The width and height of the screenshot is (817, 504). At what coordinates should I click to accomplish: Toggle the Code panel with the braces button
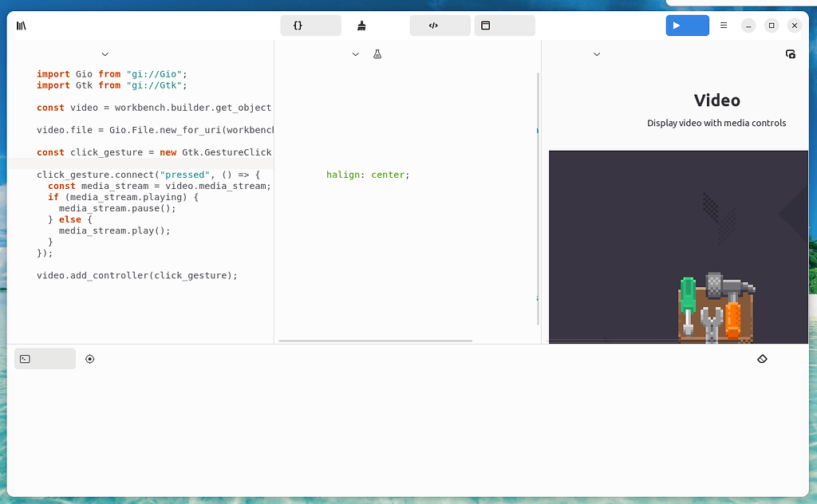pyautogui.click(x=310, y=26)
